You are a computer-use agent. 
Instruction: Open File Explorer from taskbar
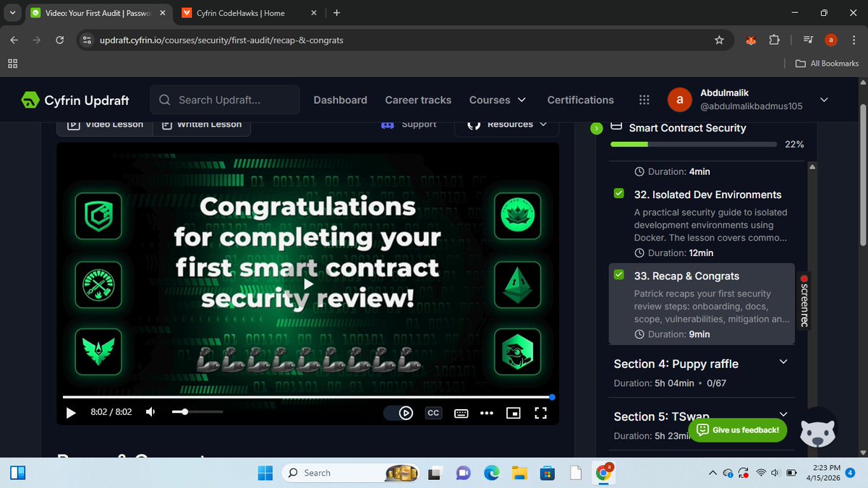[519, 473]
